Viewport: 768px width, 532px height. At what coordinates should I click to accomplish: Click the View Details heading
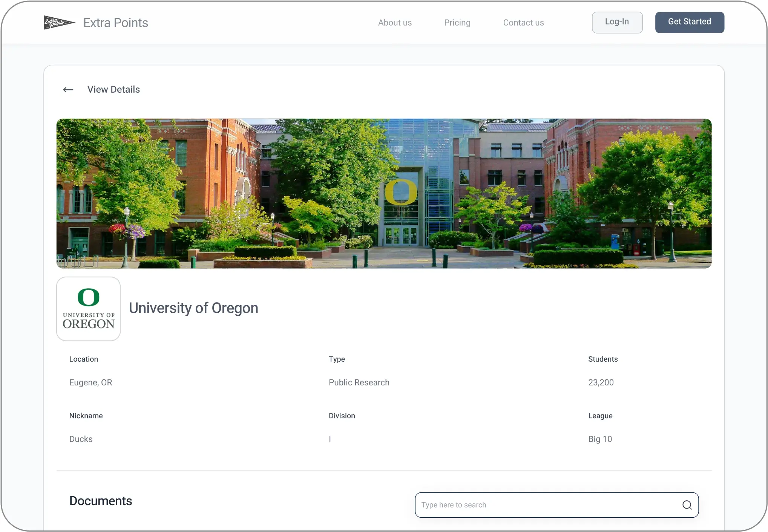(113, 90)
